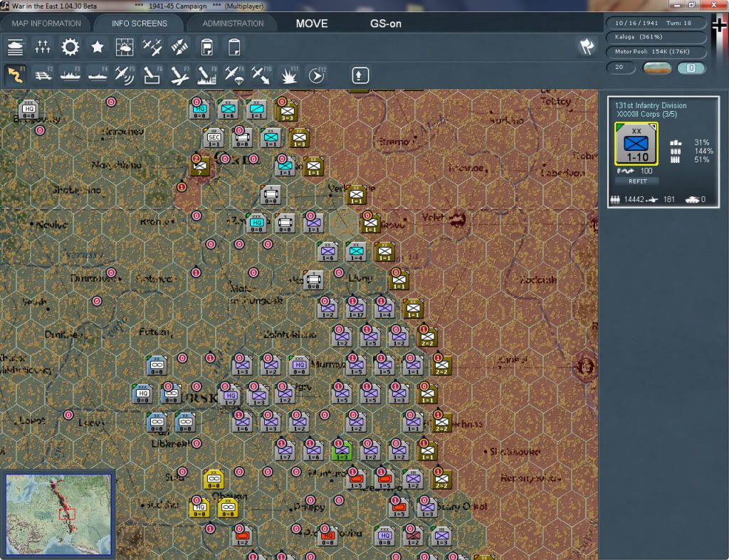Open the production gear icon
The height and width of the screenshot is (560, 729).
point(70,47)
